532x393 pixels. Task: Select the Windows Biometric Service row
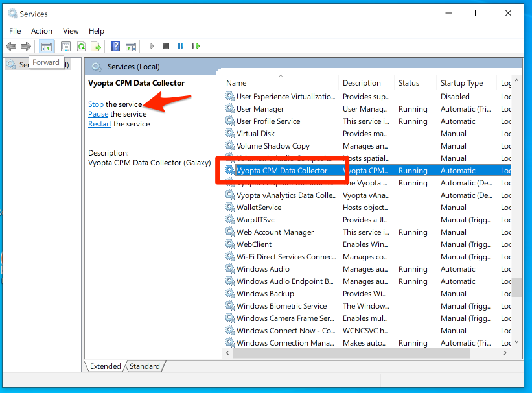click(368, 305)
